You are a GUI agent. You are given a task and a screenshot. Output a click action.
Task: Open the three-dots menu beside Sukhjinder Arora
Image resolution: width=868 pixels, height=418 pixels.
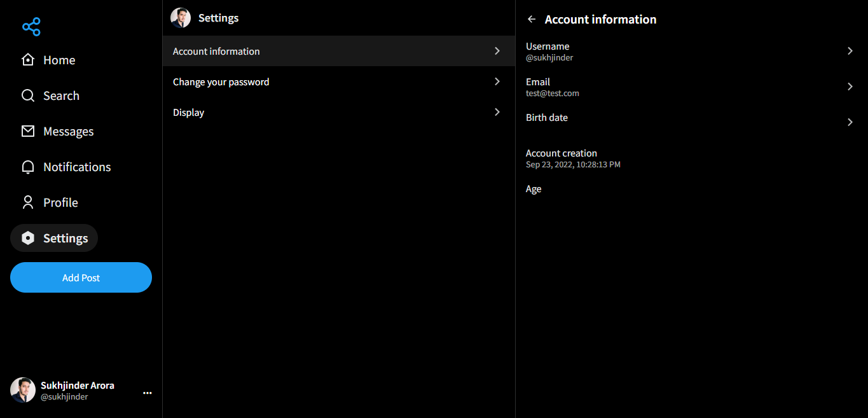(x=148, y=393)
